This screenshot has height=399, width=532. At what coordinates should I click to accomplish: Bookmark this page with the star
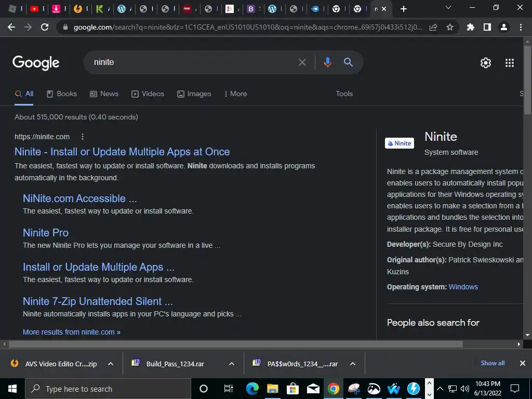click(x=450, y=27)
